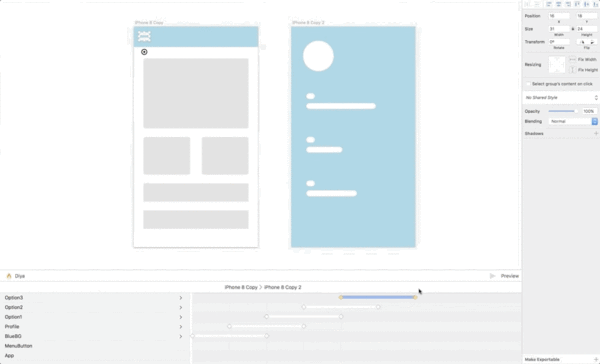Click the target hotspot icon below the header
The width and height of the screenshot is (600, 364).
[144, 52]
